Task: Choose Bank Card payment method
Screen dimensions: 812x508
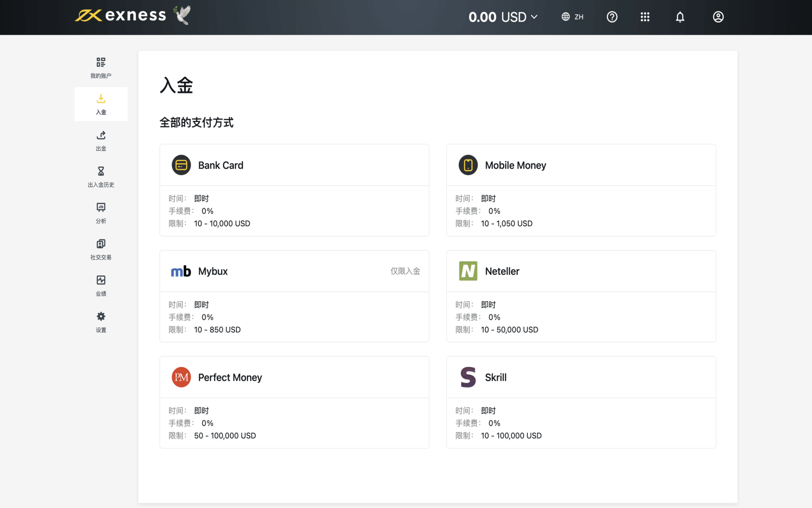Action: click(x=294, y=190)
